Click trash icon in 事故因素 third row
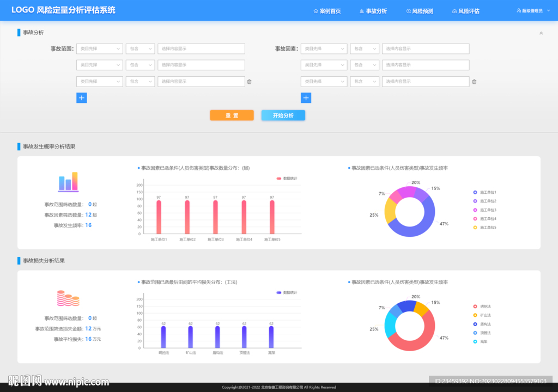The width and height of the screenshot is (558, 392). tap(474, 82)
